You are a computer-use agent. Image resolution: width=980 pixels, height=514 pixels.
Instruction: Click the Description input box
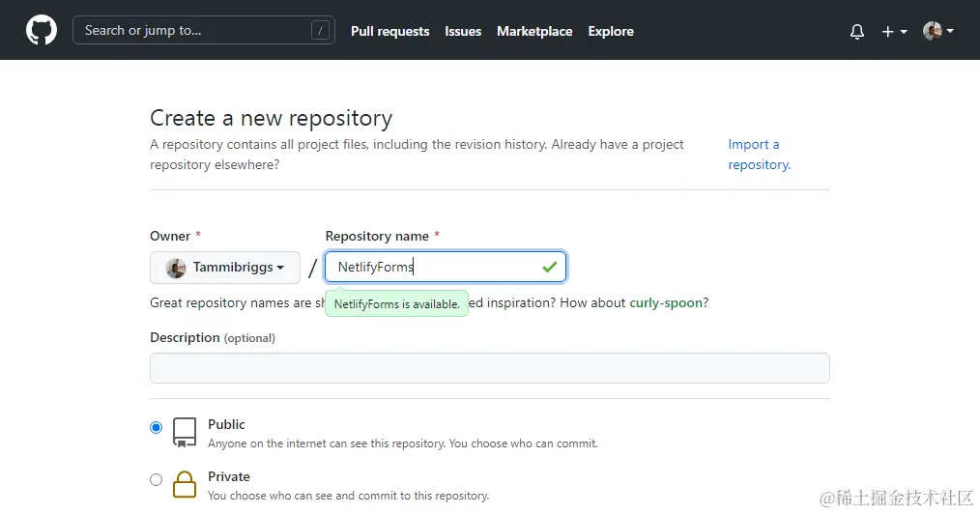tap(489, 368)
